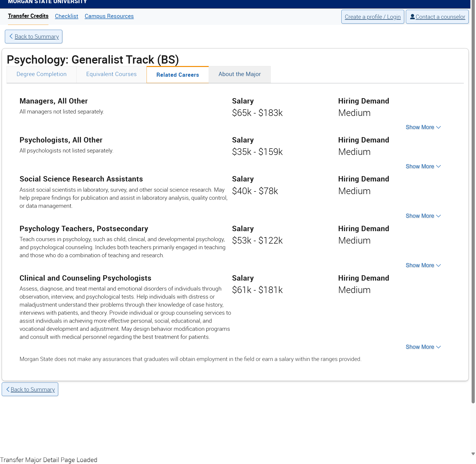Click the $35k - $159k salary value
Screen dimensions: 476x464
(x=257, y=152)
